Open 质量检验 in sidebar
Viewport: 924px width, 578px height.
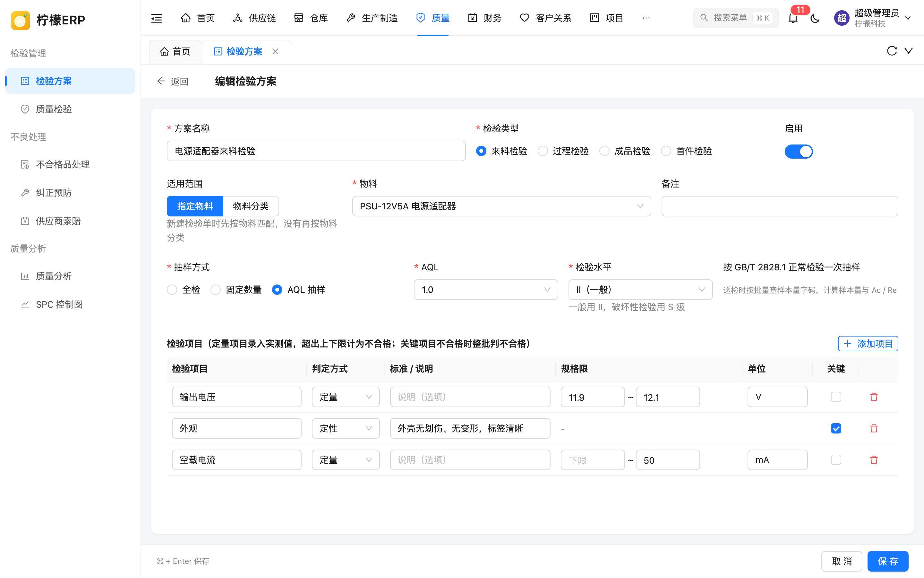[70, 109]
